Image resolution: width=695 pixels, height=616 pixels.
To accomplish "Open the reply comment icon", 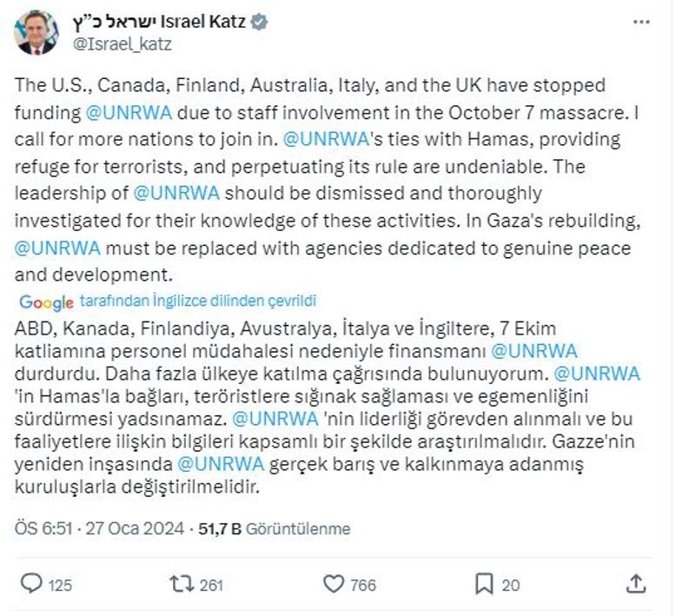I will (x=31, y=583).
